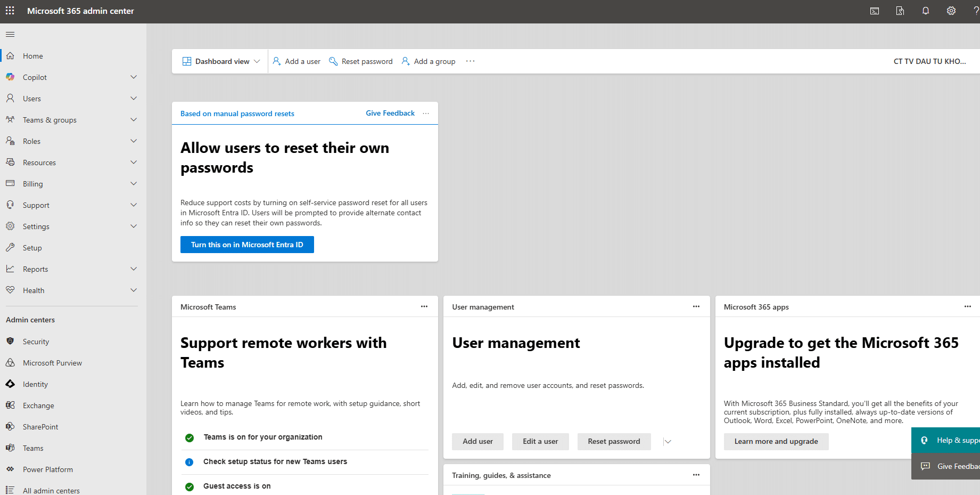Open password reset card options ellipsis
The height and width of the screenshot is (495, 980).
(x=426, y=113)
